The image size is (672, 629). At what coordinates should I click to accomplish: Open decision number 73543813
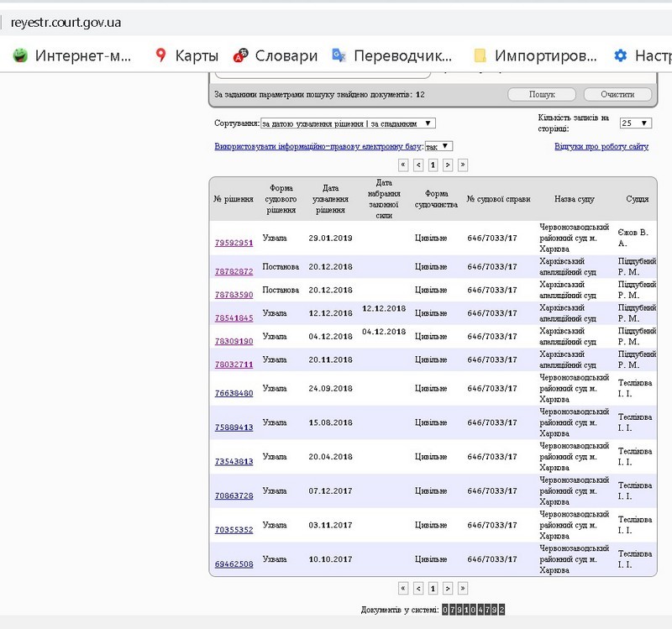[234, 462]
